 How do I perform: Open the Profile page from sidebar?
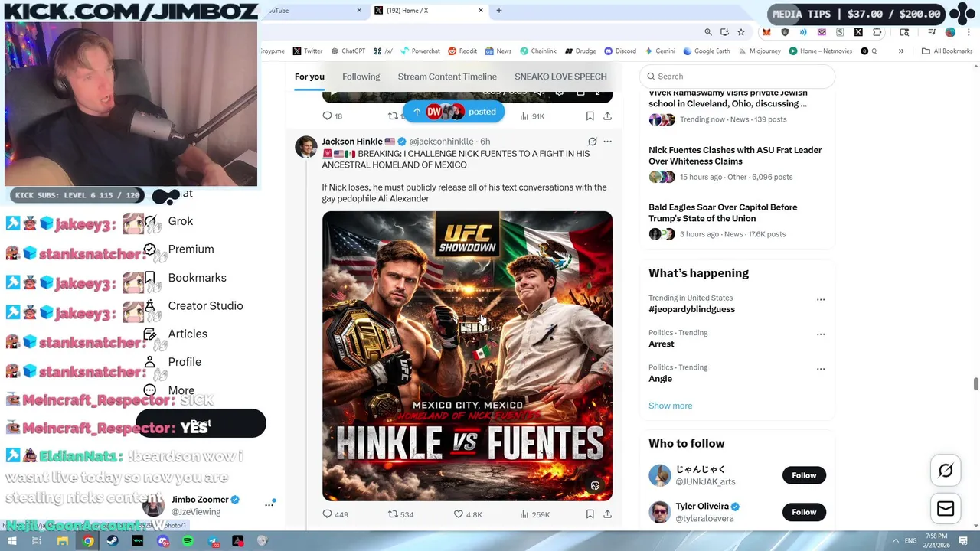pos(172,362)
